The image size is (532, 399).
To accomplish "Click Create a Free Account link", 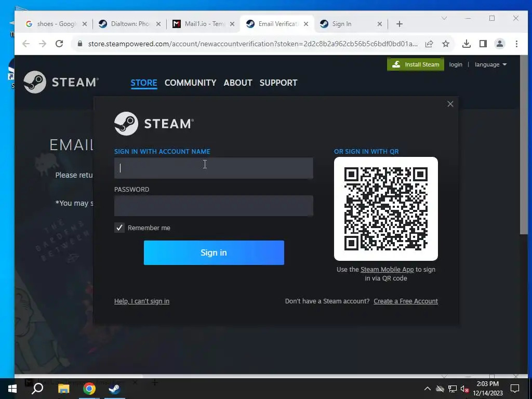I will 406,301.
